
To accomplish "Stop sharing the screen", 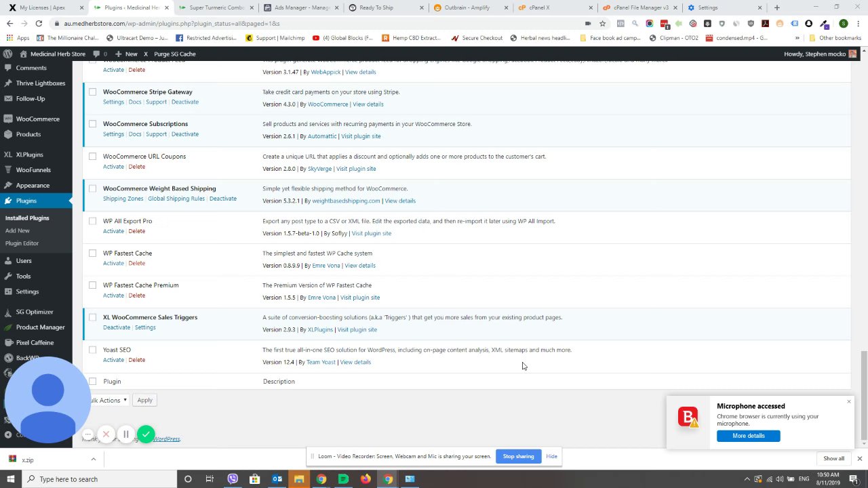I will point(518,456).
